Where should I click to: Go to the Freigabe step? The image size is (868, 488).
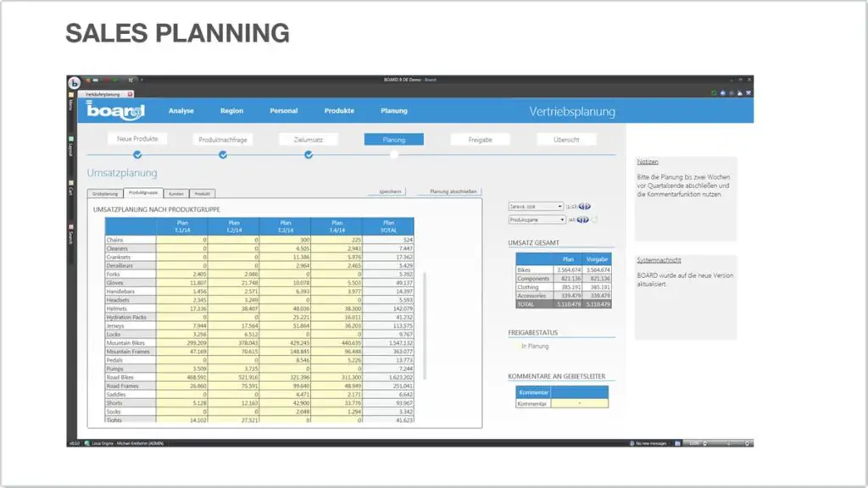480,140
